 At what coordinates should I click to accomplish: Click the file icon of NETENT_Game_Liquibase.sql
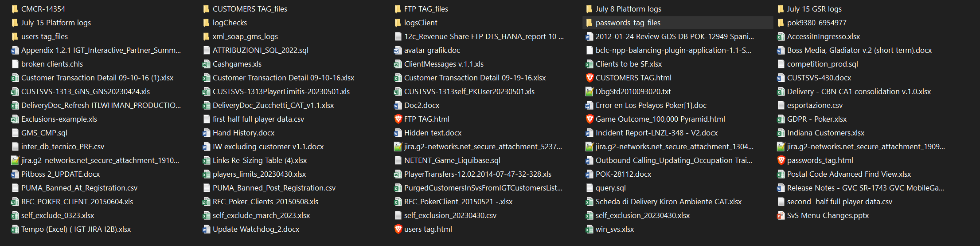point(398,160)
